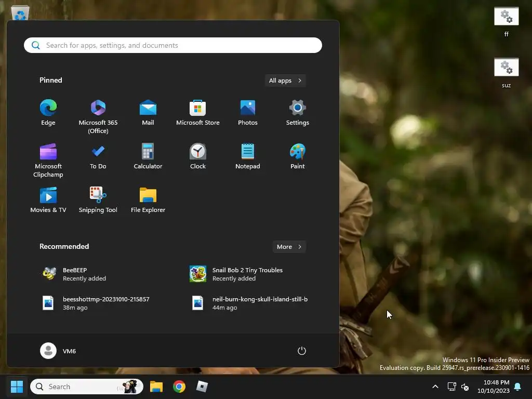532x399 pixels.
Task: Show hidden icons in system tray
Action: point(435,387)
